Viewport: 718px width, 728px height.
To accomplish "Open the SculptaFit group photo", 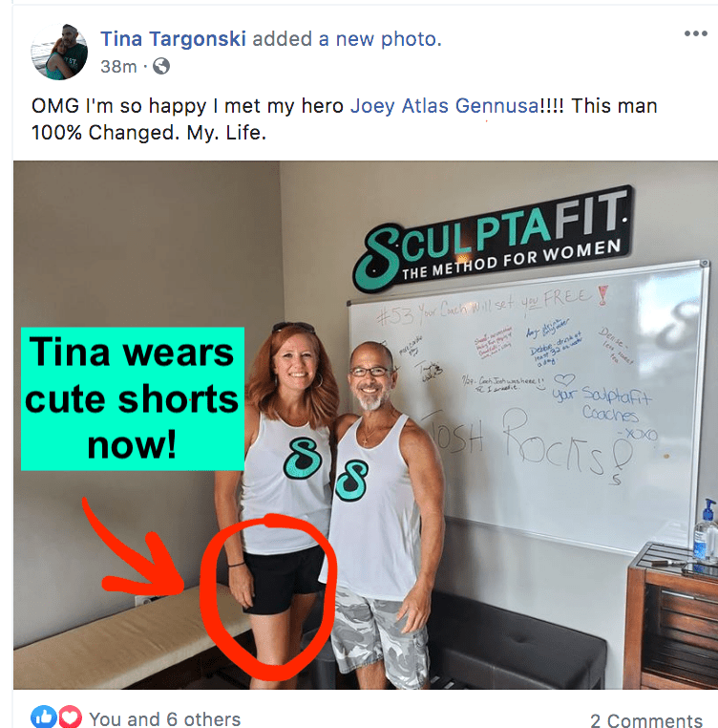I will pyautogui.click(x=366, y=425).
